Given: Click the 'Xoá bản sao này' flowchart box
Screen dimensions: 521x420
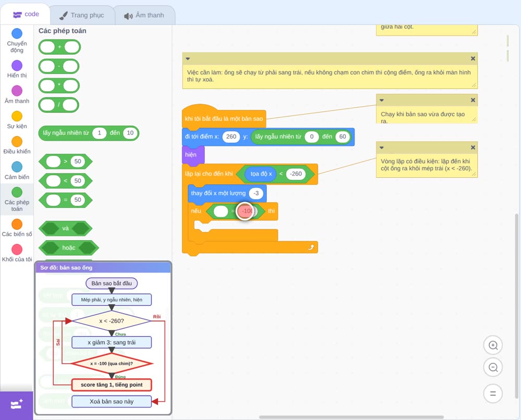Looking at the screenshot, I should pyautogui.click(x=111, y=401).
